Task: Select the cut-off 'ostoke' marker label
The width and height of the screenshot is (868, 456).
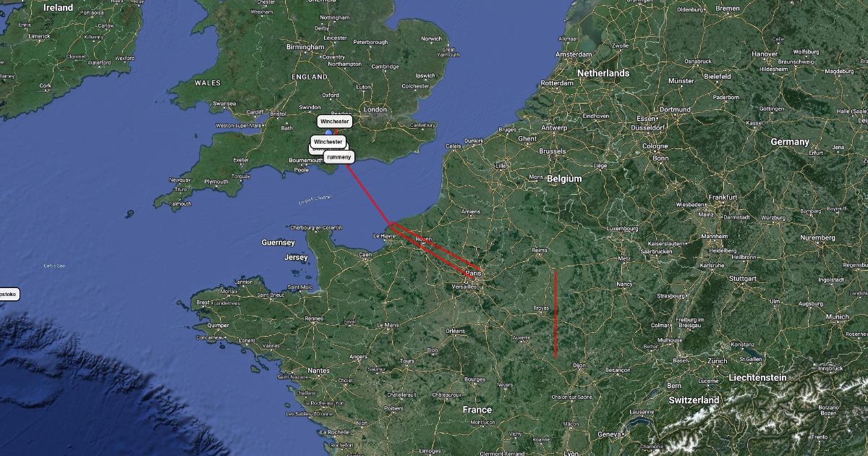Action: [x=9, y=295]
